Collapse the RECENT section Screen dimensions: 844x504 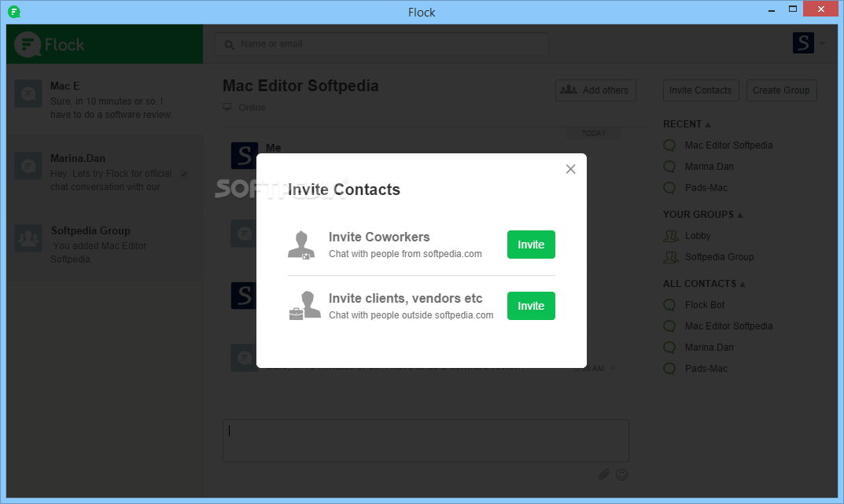tap(687, 124)
